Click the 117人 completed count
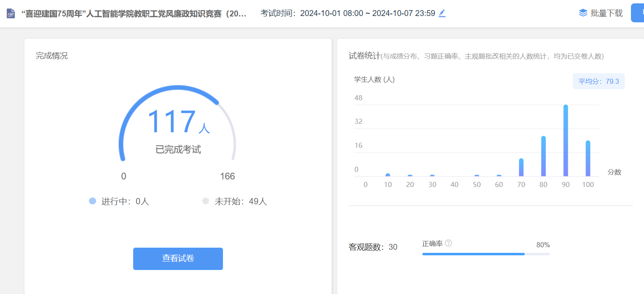 pos(177,122)
